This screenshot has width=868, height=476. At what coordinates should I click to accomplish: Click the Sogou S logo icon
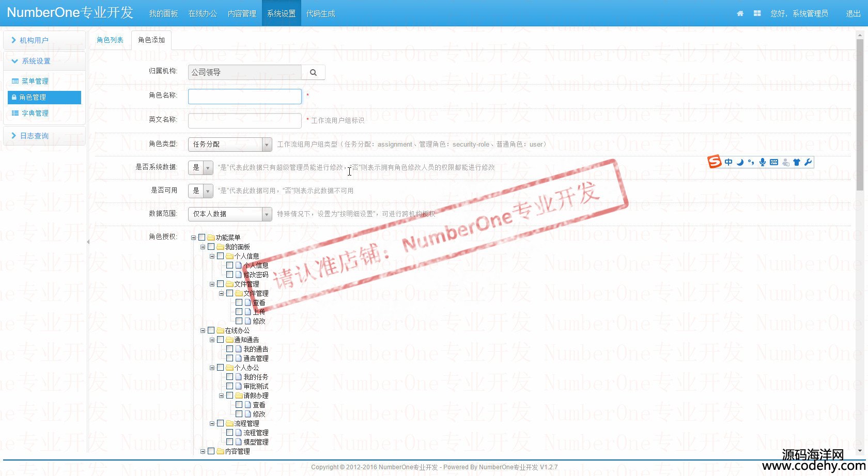pos(715,162)
